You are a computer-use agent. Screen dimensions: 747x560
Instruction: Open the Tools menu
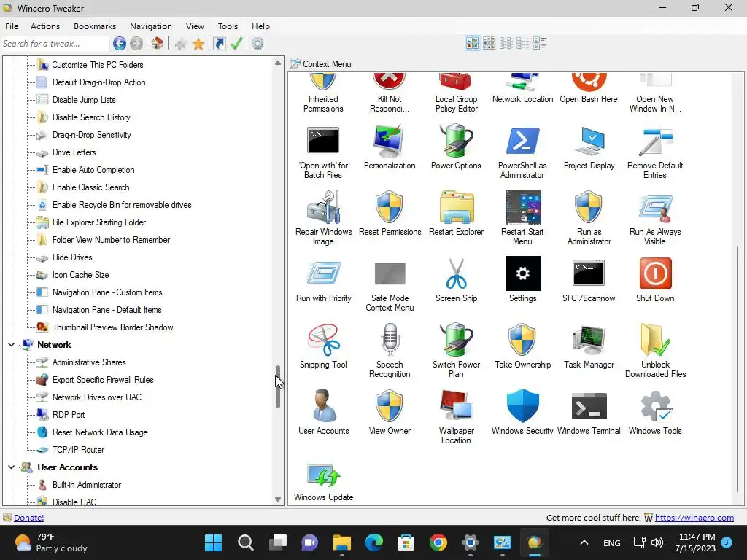coord(228,26)
